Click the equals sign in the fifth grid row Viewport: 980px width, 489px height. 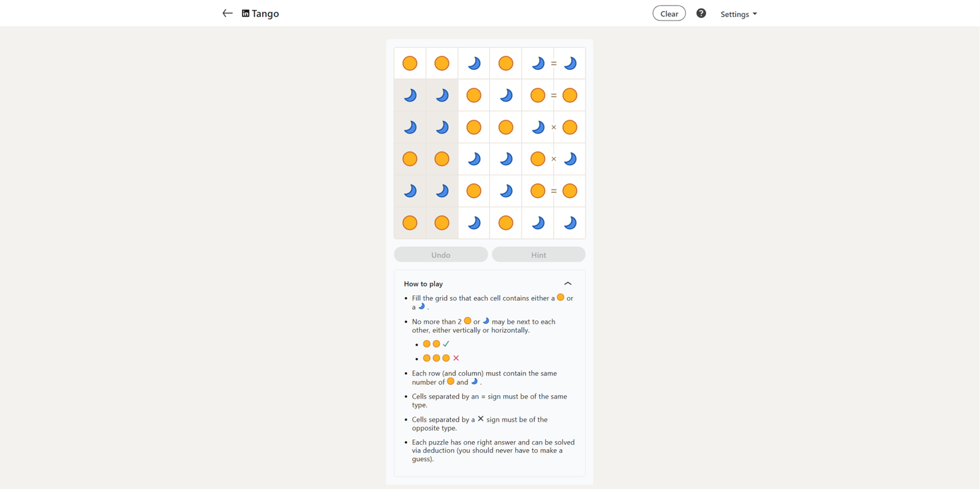pyautogui.click(x=554, y=191)
